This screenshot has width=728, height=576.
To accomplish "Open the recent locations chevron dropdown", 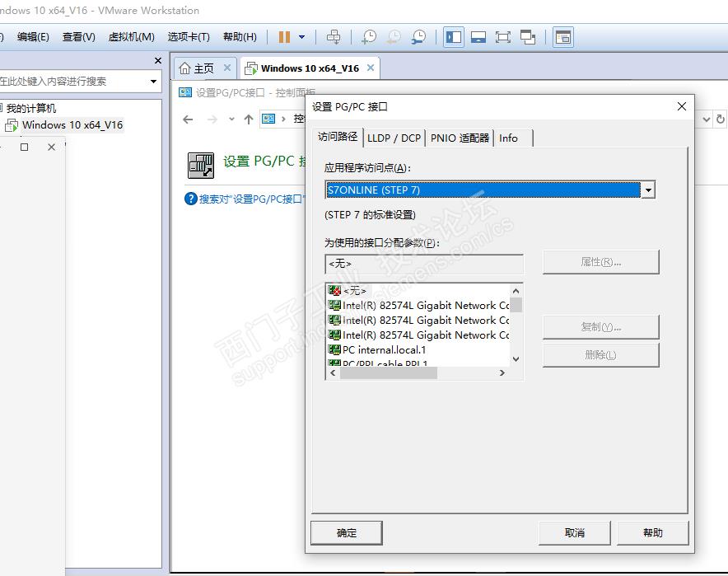I will [x=231, y=119].
